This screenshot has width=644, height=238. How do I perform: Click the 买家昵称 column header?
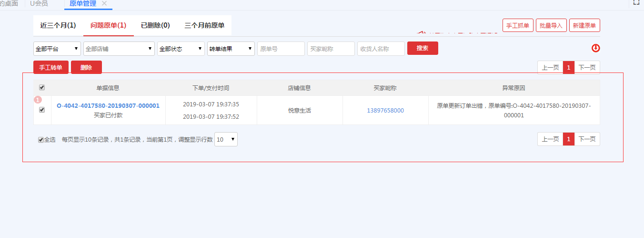click(385, 88)
